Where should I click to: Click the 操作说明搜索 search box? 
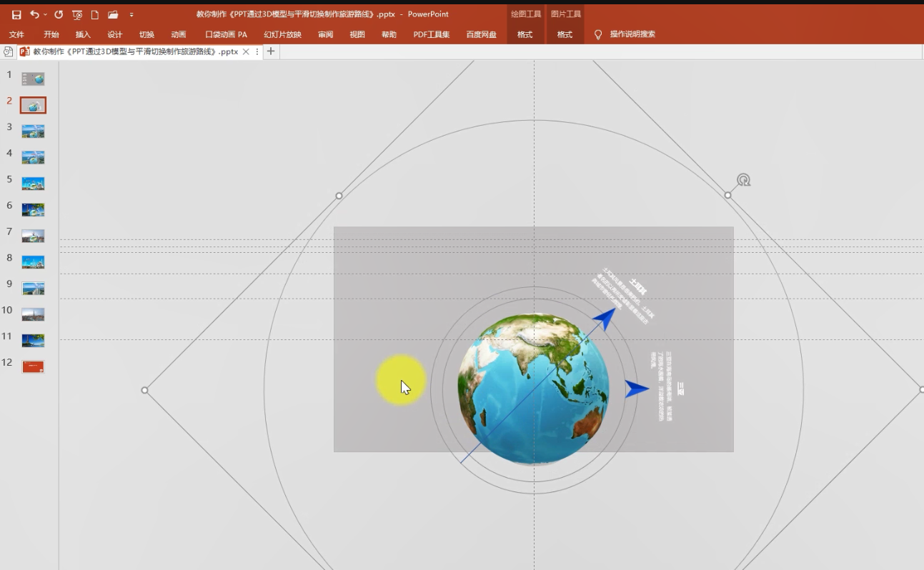pos(632,34)
